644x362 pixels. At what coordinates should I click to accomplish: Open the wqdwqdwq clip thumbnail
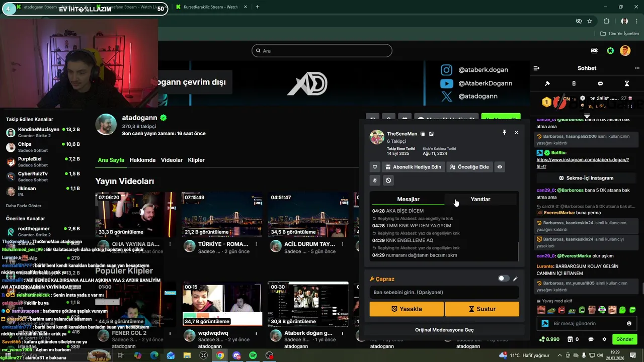coord(222,304)
